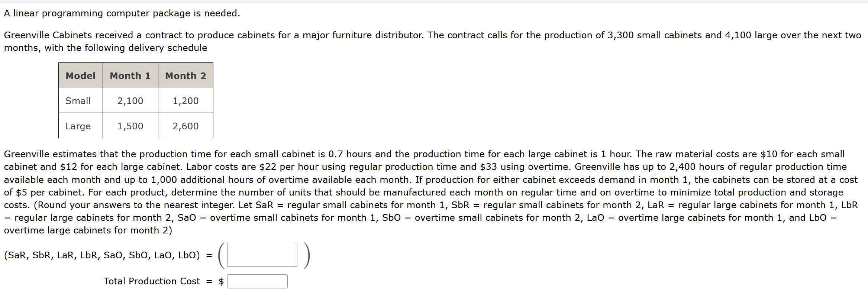Click the Month 2 column header

point(185,76)
